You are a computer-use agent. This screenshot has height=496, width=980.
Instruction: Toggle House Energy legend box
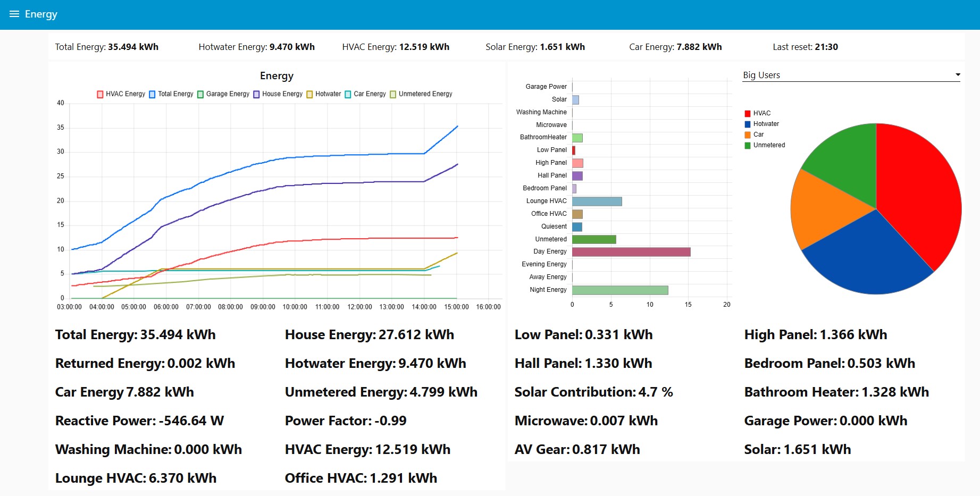click(256, 94)
